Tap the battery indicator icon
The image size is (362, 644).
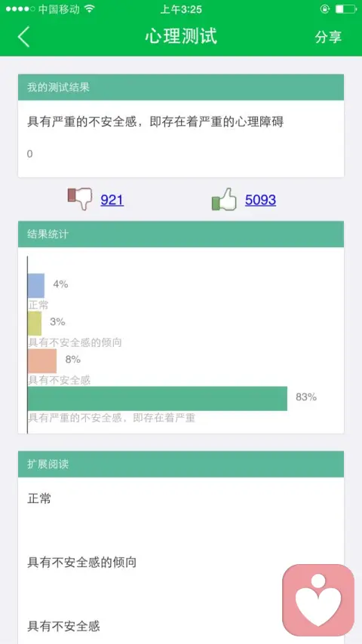(345, 9)
